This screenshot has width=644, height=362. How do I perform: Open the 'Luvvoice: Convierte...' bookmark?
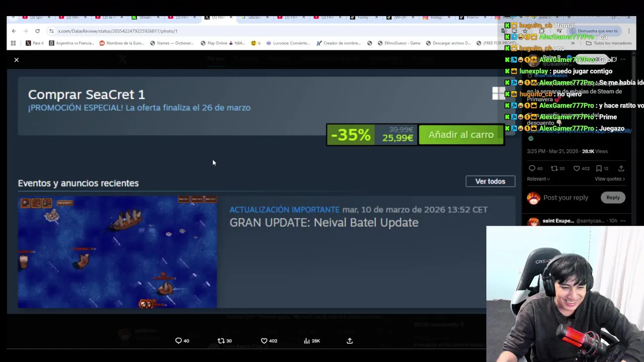(287, 43)
